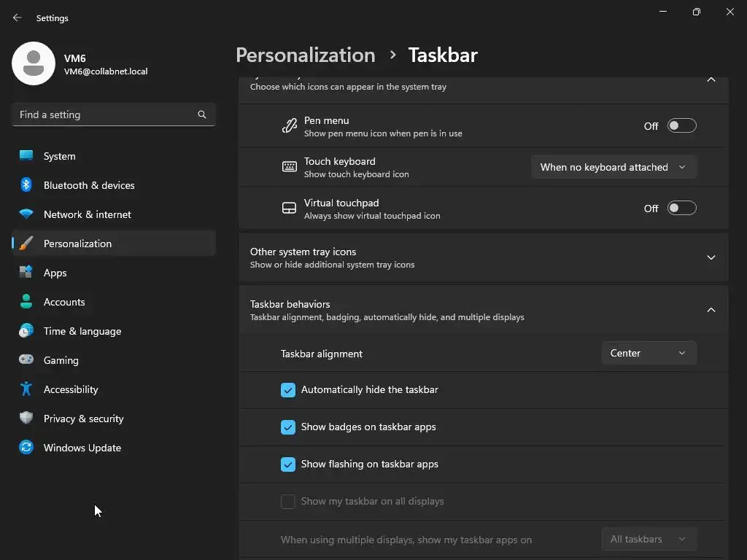Open the Touch keyboard dropdown
747x560 pixels.
(614, 167)
